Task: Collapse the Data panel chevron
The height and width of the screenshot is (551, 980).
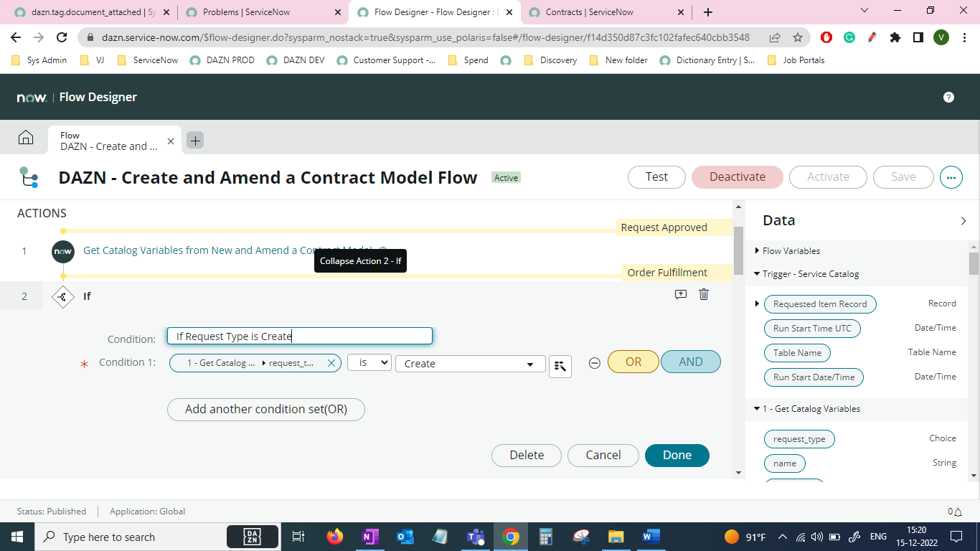Action: (x=963, y=221)
